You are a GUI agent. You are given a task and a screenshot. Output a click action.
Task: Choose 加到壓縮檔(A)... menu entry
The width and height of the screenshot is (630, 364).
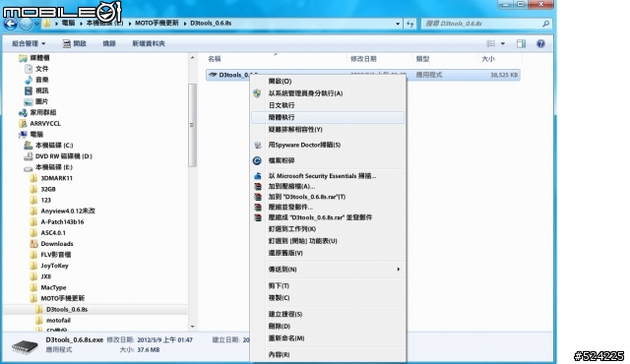click(x=328, y=186)
